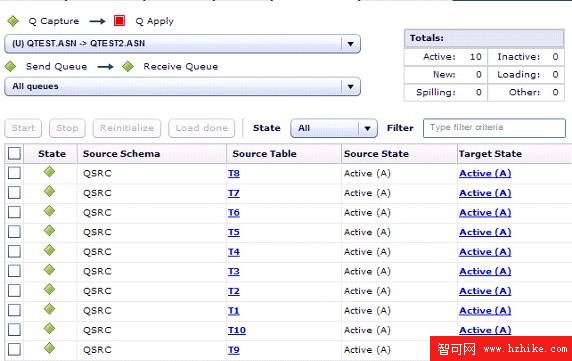Check the box for row T4
The width and height of the screenshot is (572, 361).
click(x=14, y=252)
